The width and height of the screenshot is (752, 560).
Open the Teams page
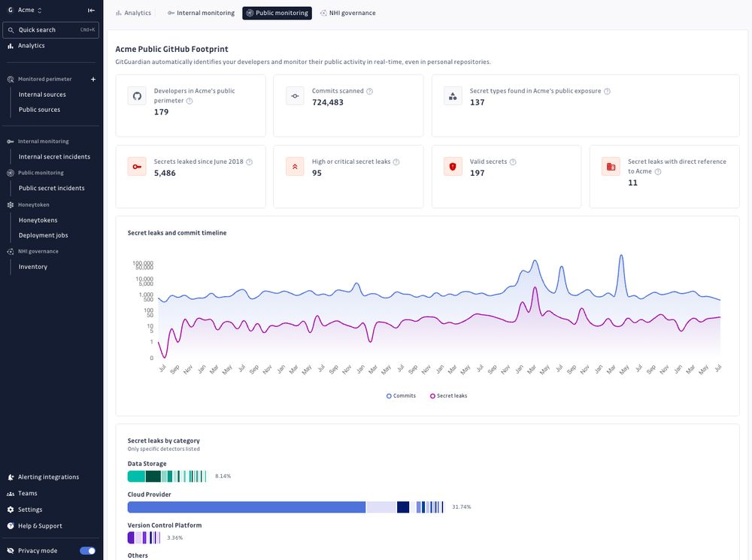[27, 493]
